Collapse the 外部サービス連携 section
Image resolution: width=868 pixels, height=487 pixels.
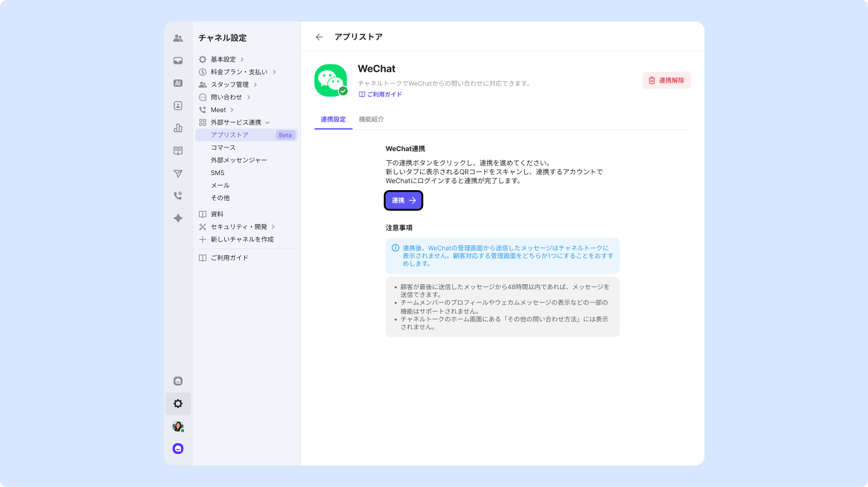point(268,122)
